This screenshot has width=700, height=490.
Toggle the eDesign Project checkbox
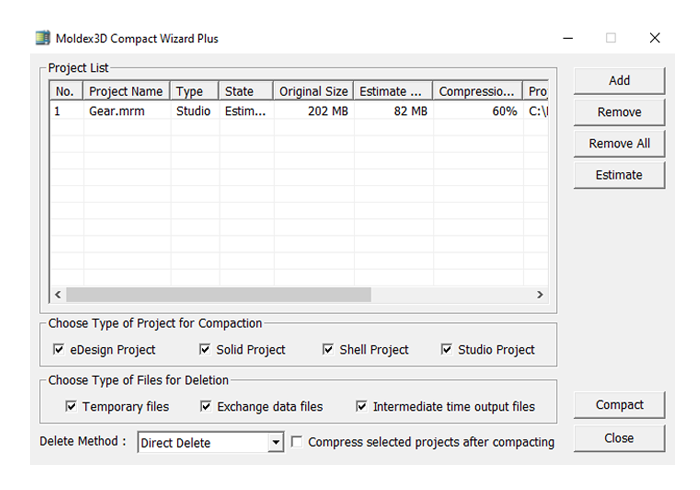coord(58,349)
